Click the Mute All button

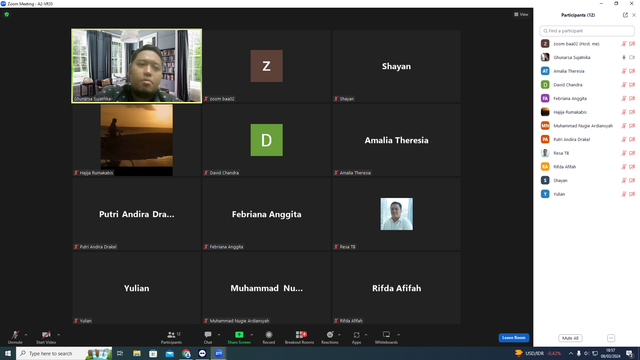570,338
